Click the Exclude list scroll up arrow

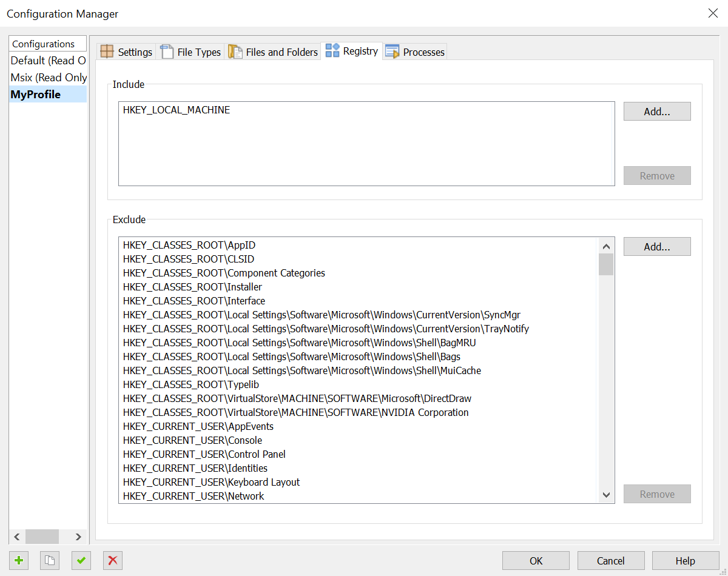pyautogui.click(x=606, y=246)
